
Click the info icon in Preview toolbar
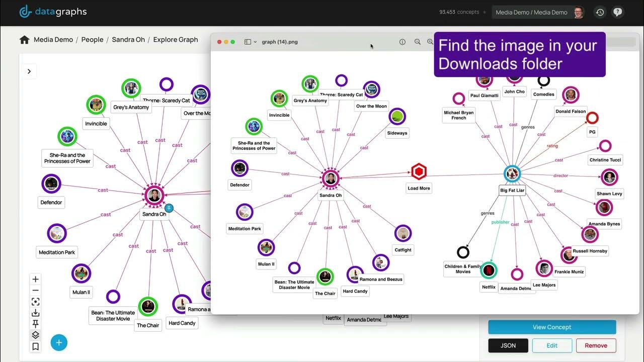403,42
